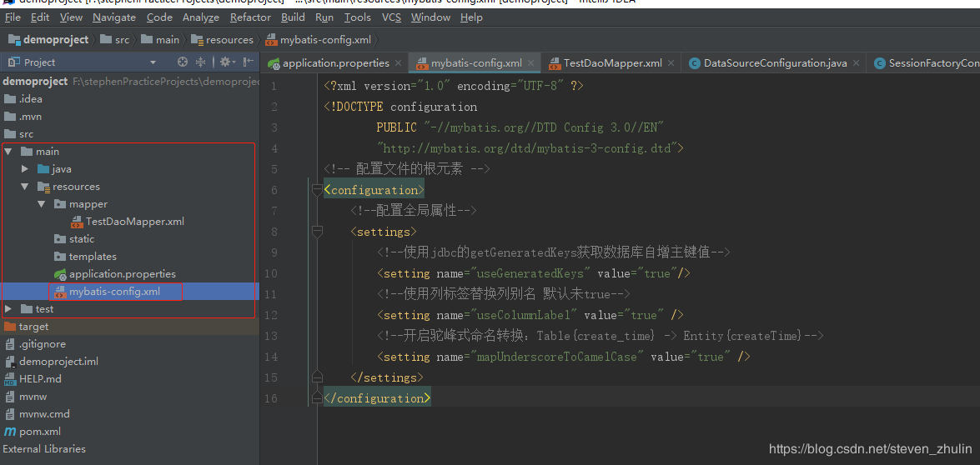Click the orange target folder icon
The height and width of the screenshot is (465, 980).
(10, 327)
